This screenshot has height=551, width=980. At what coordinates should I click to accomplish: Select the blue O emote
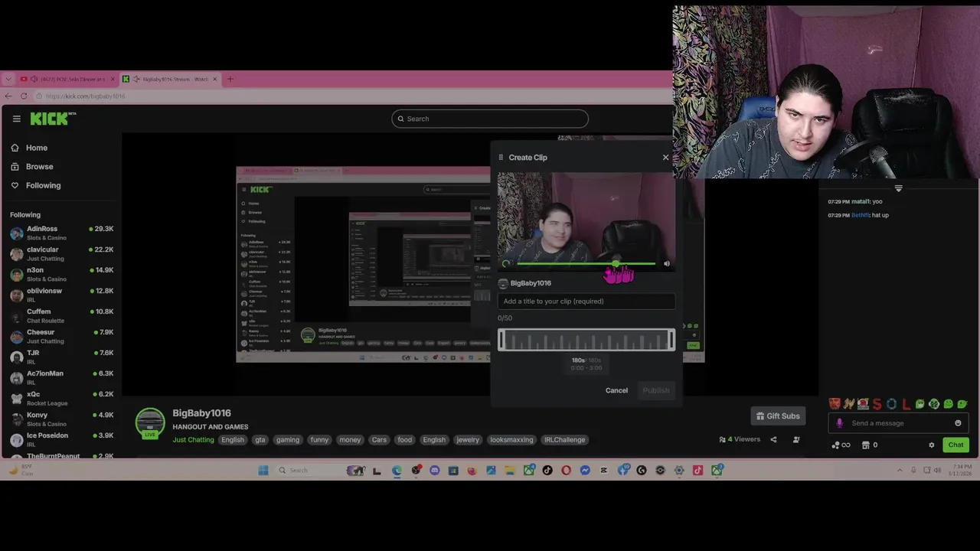point(891,404)
